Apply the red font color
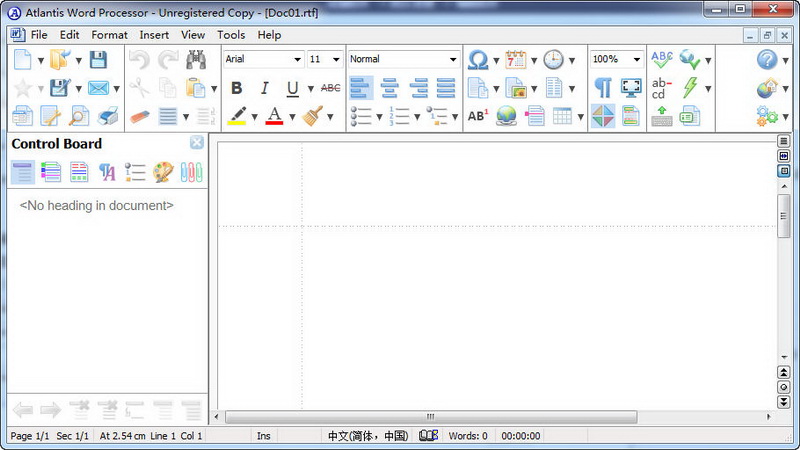The height and width of the screenshot is (450, 800). pos(274,116)
